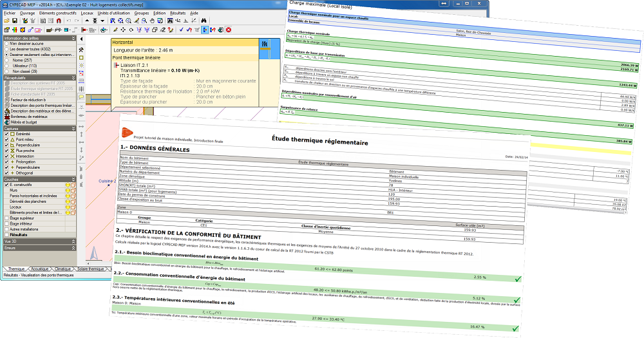Click the hammer tools icon in side strip
644x338 pixels.
coord(81,49)
